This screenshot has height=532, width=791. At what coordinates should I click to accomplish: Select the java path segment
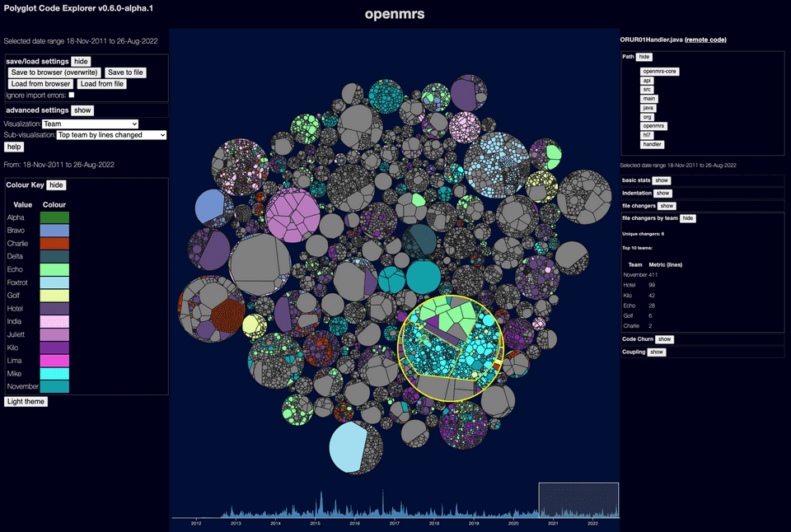pyautogui.click(x=648, y=108)
